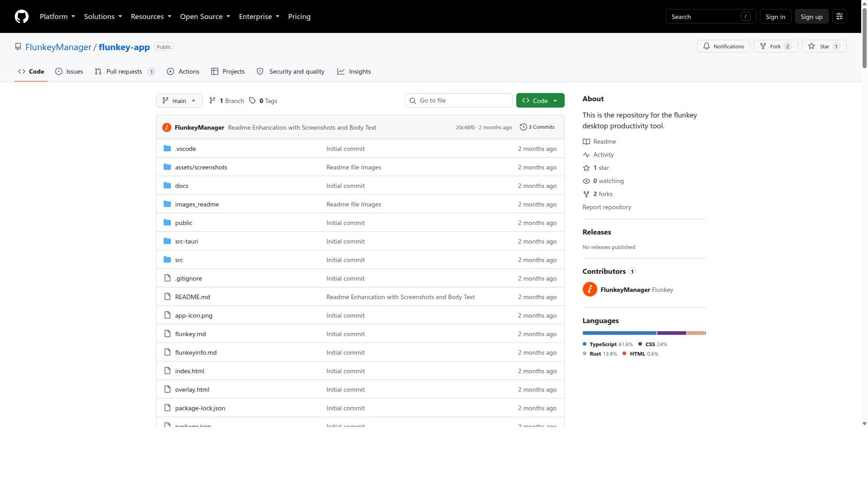Viewport: 868px width, 488px height.
Task: Click the file icon beside .gitignore
Action: (167, 278)
